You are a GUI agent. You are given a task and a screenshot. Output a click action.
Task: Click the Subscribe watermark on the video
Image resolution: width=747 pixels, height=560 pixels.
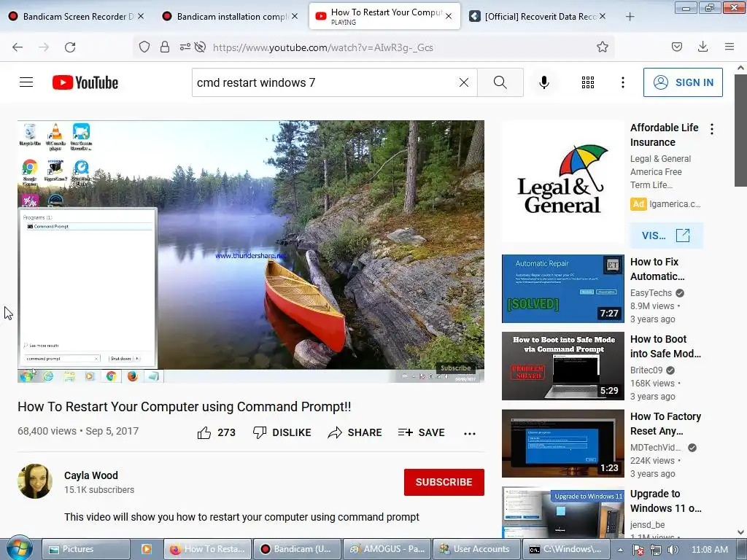(455, 367)
